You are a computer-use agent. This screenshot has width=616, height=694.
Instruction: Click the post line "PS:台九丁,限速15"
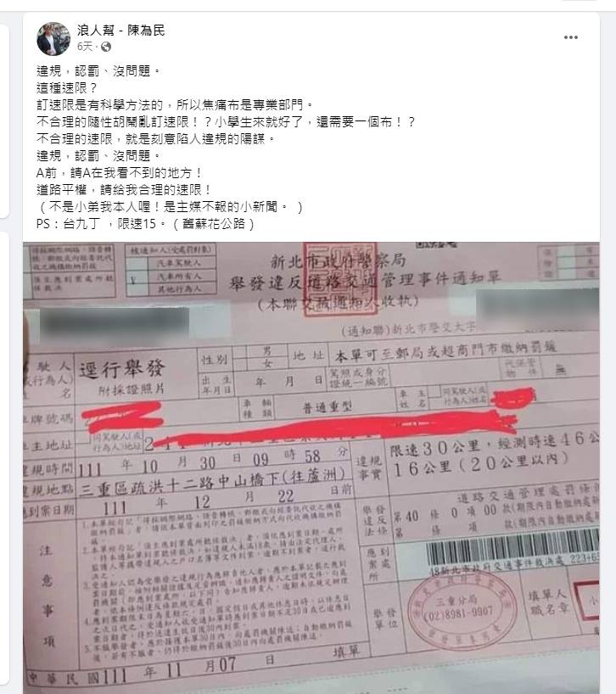(145, 223)
